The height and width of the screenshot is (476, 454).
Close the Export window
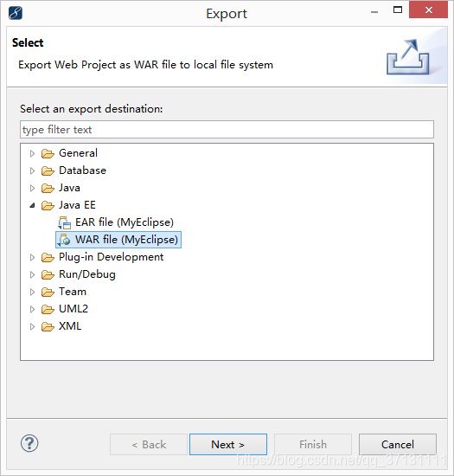[x=429, y=10]
